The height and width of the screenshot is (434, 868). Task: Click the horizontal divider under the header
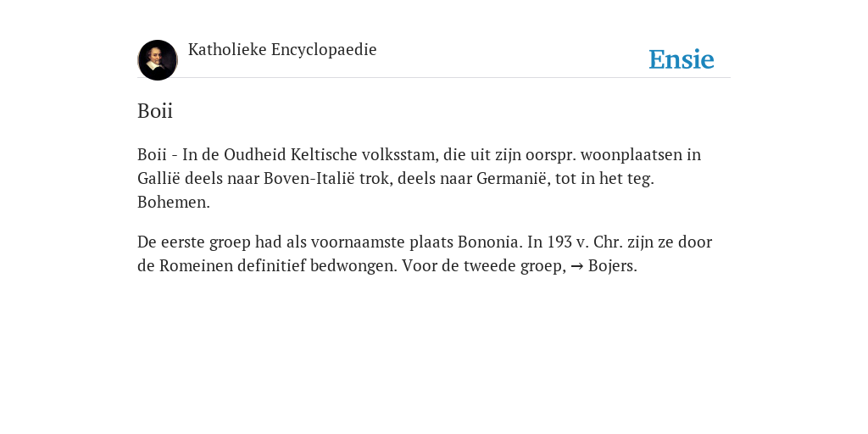[434, 77]
